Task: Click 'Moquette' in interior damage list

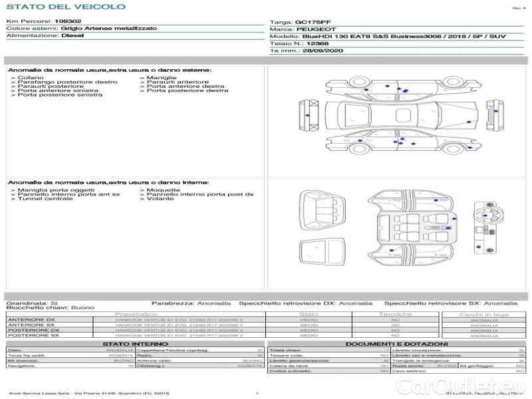Action: [163, 190]
